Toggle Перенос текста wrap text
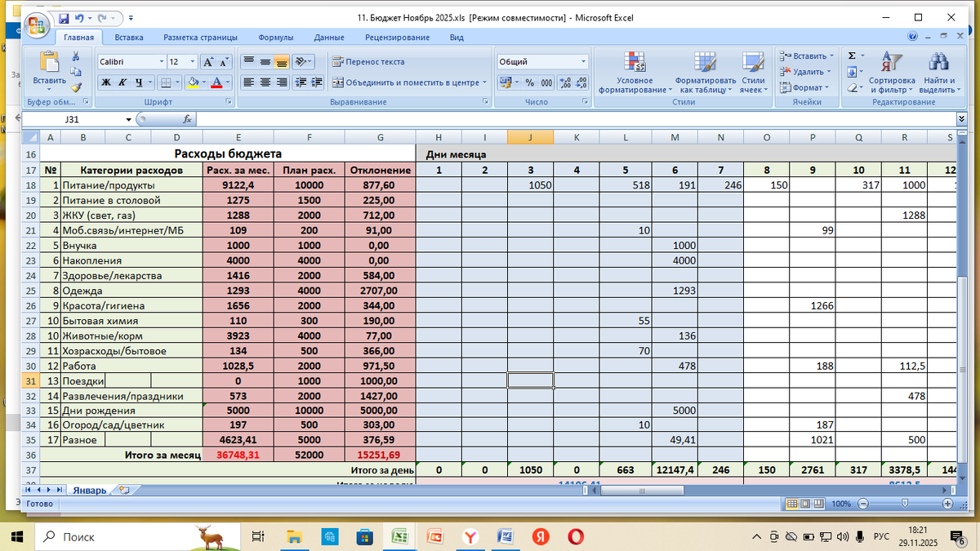The width and height of the screenshot is (980, 551). 368,62
